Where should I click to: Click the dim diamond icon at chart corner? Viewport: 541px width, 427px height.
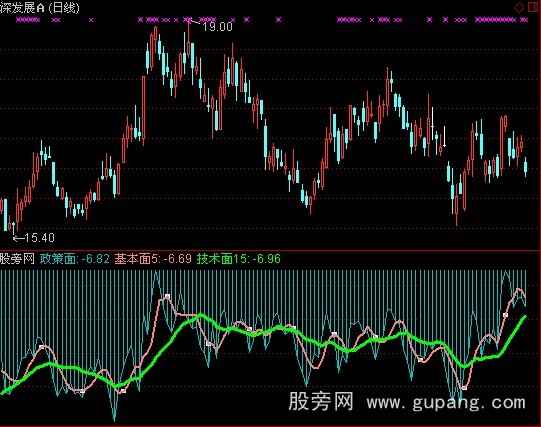point(519,7)
